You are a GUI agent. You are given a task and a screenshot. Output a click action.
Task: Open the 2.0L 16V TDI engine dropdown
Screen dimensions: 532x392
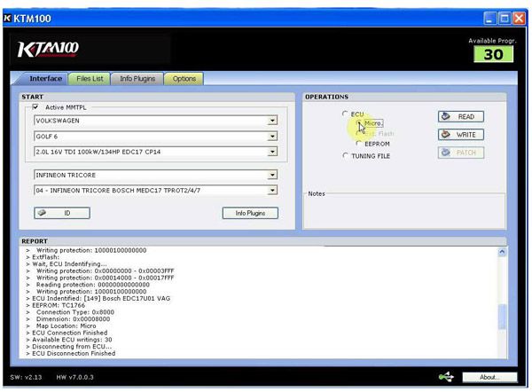pyautogui.click(x=272, y=151)
